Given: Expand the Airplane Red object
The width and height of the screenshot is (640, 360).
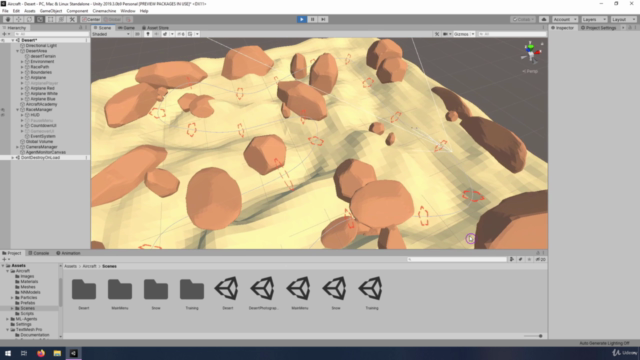Looking at the screenshot, I should [x=22, y=88].
